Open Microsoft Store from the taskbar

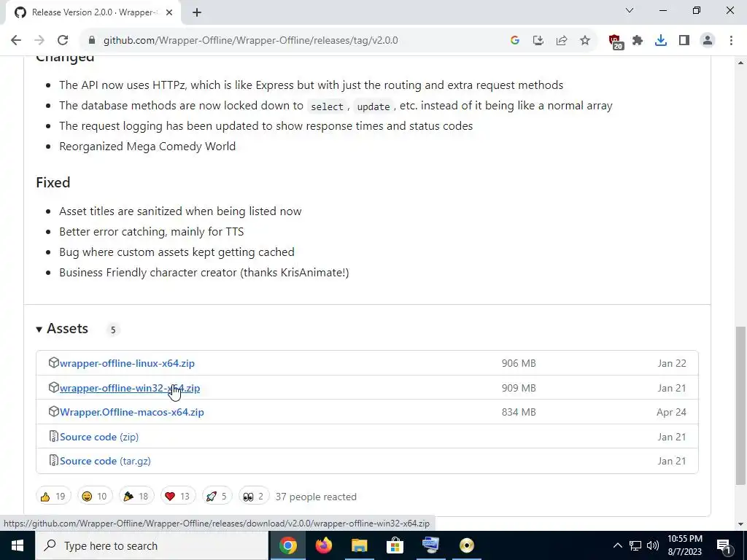pos(395,545)
